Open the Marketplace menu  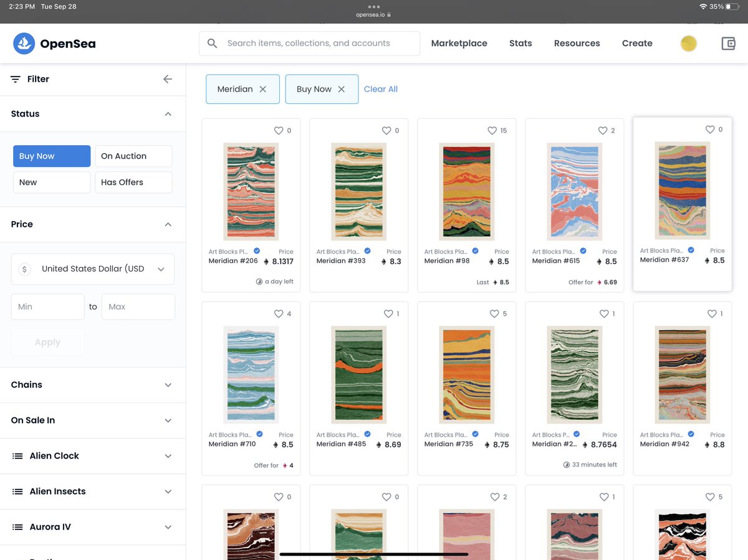coord(459,44)
